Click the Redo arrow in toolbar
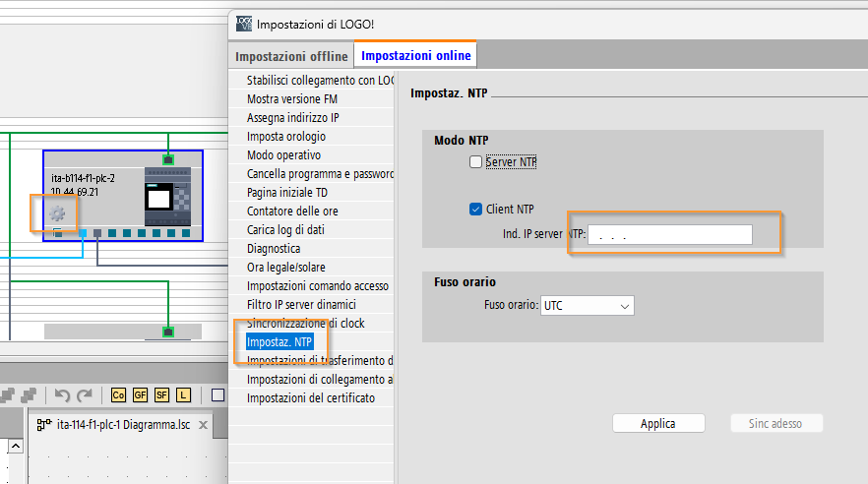This screenshot has width=868, height=484. click(x=85, y=394)
